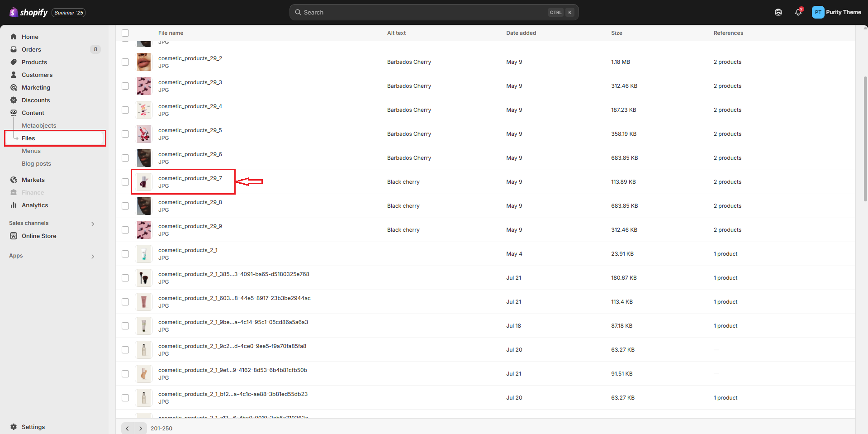
Task: Click the Summer '25 edition badge
Action: click(69, 13)
